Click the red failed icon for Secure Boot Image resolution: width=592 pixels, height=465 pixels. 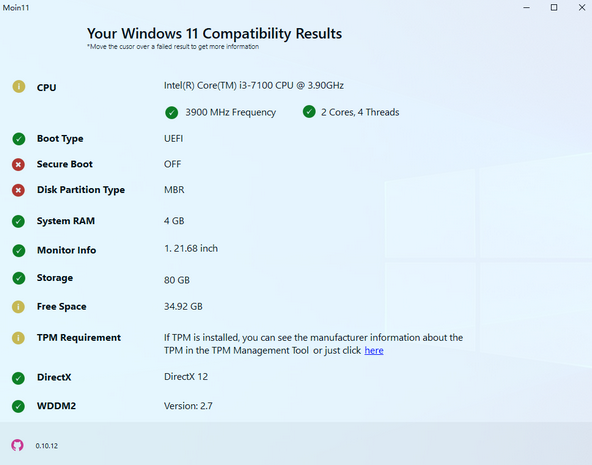[x=18, y=165]
